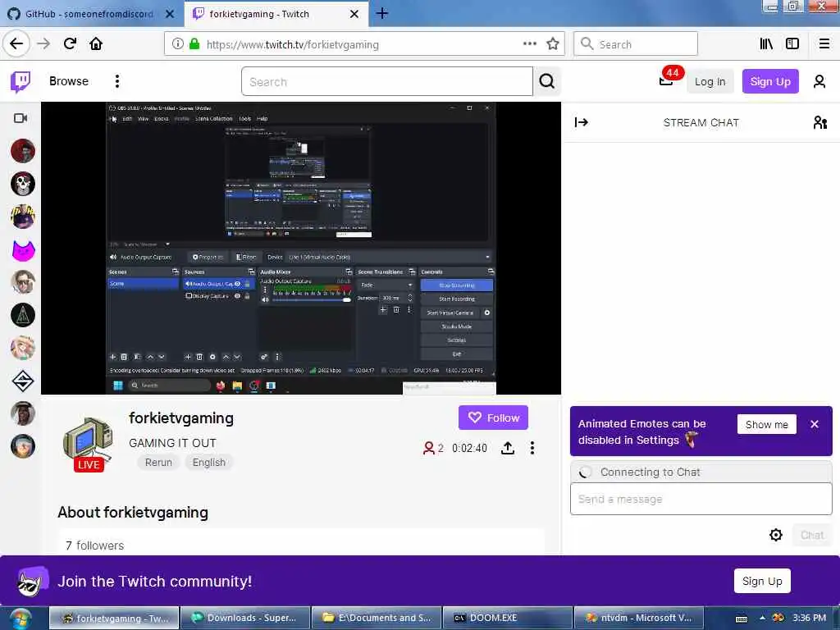Image resolution: width=840 pixels, height=630 pixels.
Task: Open the diamond logo channel avatar
Action: pyautogui.click(x=22, y=381)
